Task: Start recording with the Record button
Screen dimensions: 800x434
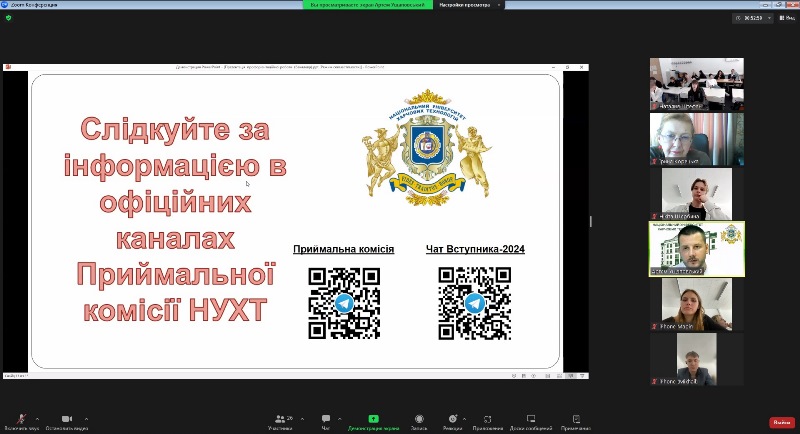Action: 419,422
